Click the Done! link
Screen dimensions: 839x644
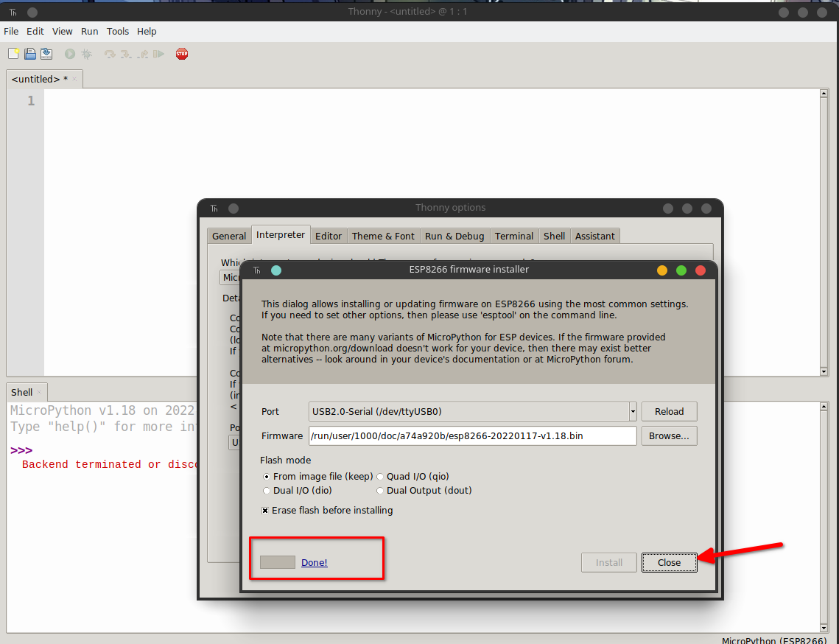coord(314,563)
